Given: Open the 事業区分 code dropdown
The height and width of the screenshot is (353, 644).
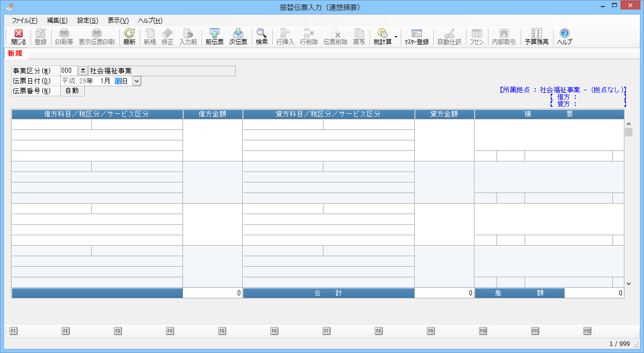Looking at the screenshot, I should (x=83, y=71).
